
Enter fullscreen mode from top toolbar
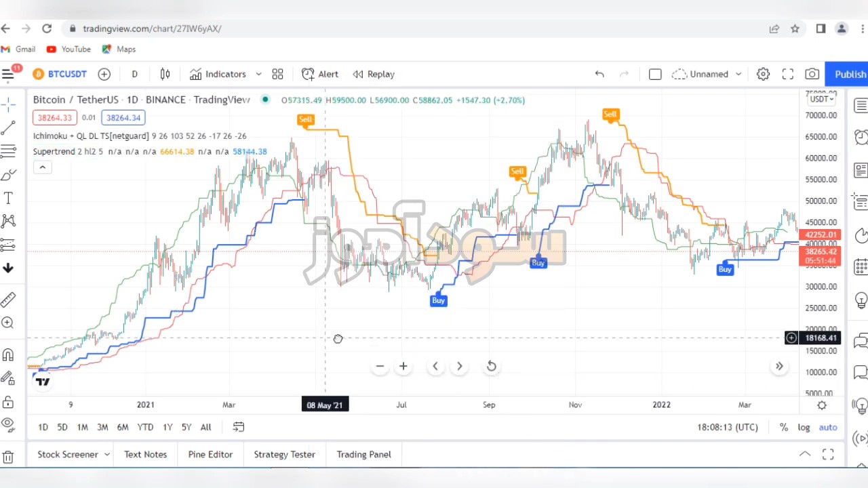tap(787, 74)
